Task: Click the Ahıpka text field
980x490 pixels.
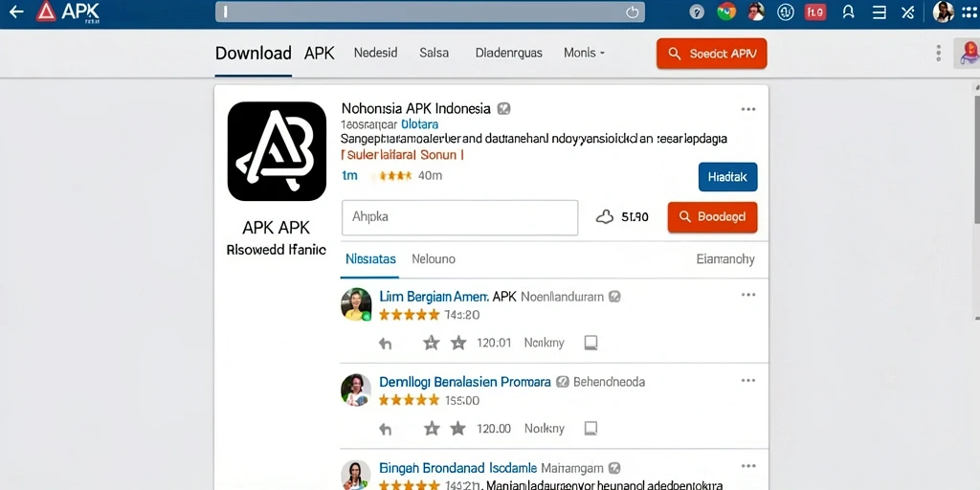Action: click(460, 217)
